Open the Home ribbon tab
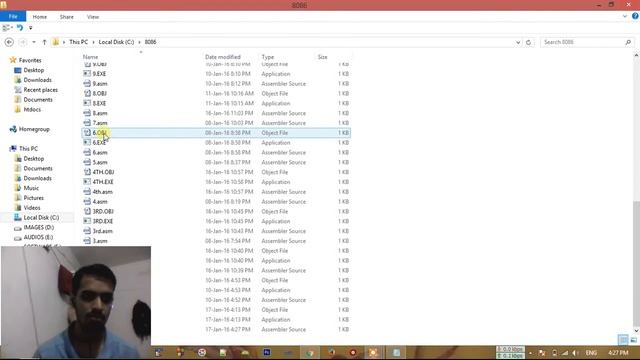Viewport: 640px width, 360px height. point(40,17)
